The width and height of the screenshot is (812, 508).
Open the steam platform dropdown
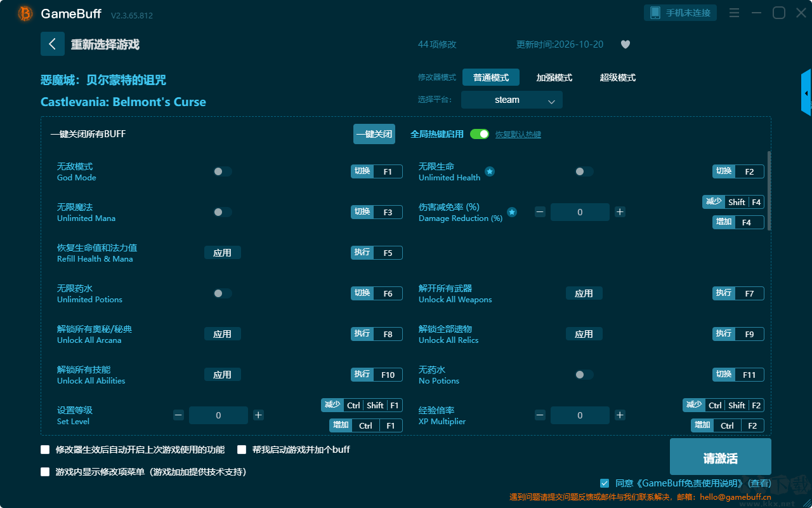(x=512, y=100)
